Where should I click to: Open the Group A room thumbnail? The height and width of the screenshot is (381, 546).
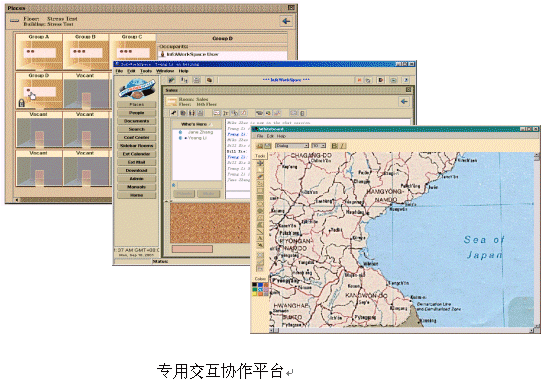(x=39, y=52)
